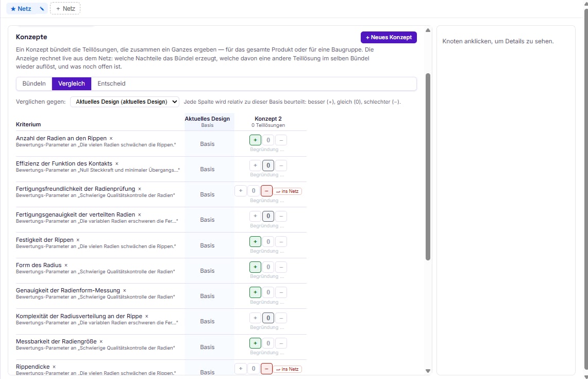The height and width of the screenshot is (379, 588).
Task: Toggle minus rating for Fertigungsfreundlichkeit der Radienprüfung
Action: 266,191
